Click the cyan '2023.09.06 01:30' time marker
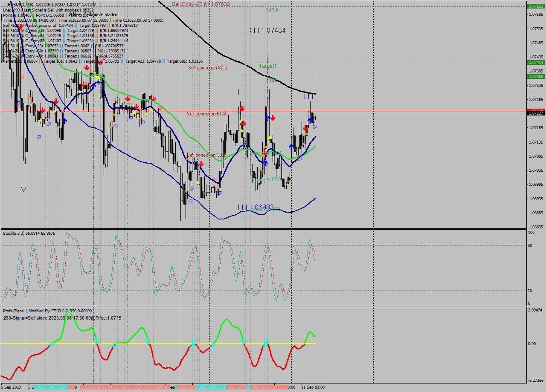 pyautogui.click(x=50, y=387)
